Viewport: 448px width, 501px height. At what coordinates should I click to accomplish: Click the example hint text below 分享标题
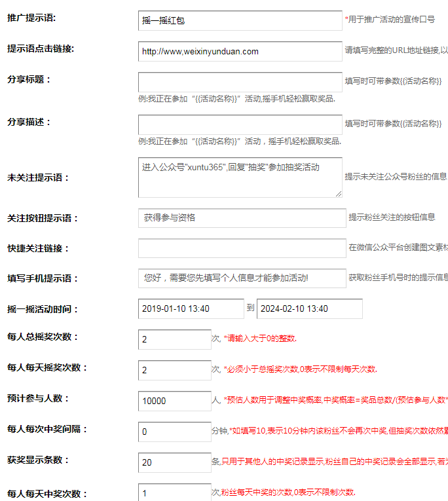pos(236,99)
